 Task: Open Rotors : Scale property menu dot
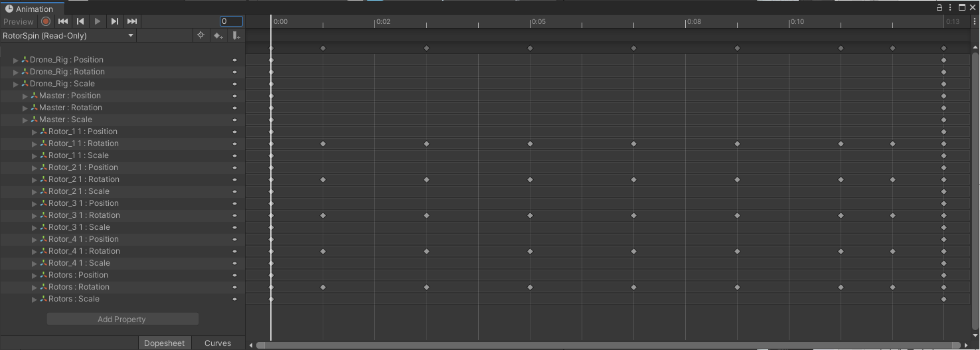pos(234,299)
